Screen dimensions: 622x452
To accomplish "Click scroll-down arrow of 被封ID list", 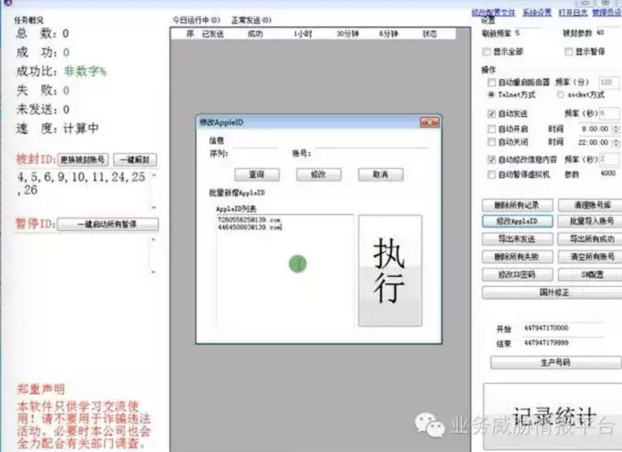I will click(x=154, y=207).
